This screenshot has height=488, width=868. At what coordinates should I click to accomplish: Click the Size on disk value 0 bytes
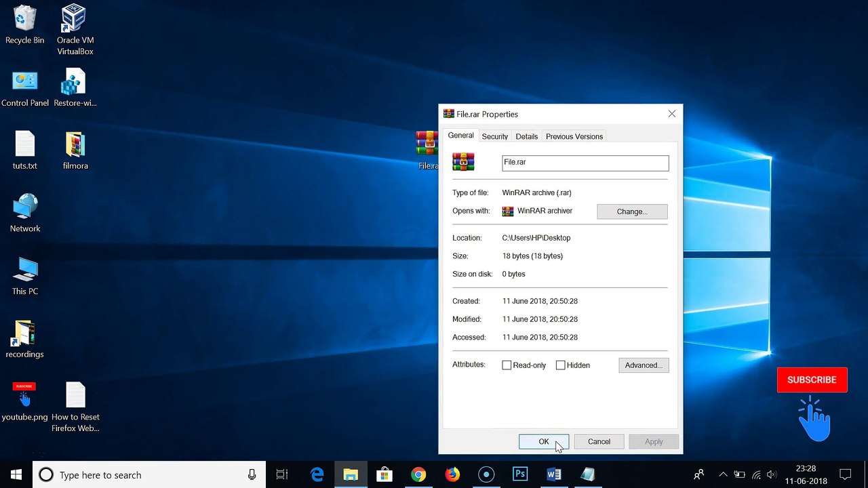[x=513, y=274]
